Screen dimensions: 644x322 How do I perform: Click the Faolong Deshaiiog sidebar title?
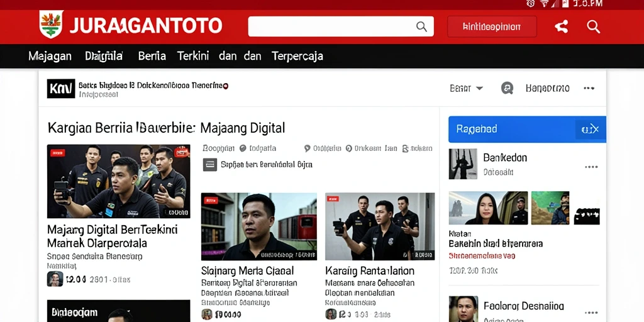(524, 306)
